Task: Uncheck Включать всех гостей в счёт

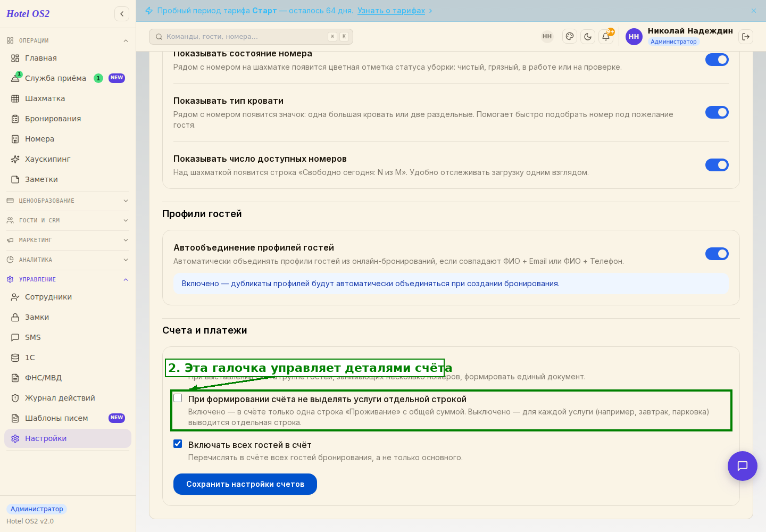Action: click(178, 444)
